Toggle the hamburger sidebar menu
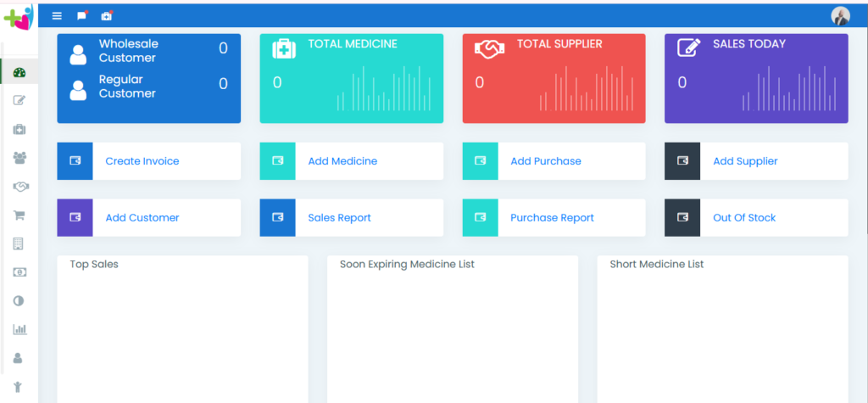Viewport: 868px width, 403px height. tap(57, 16)
